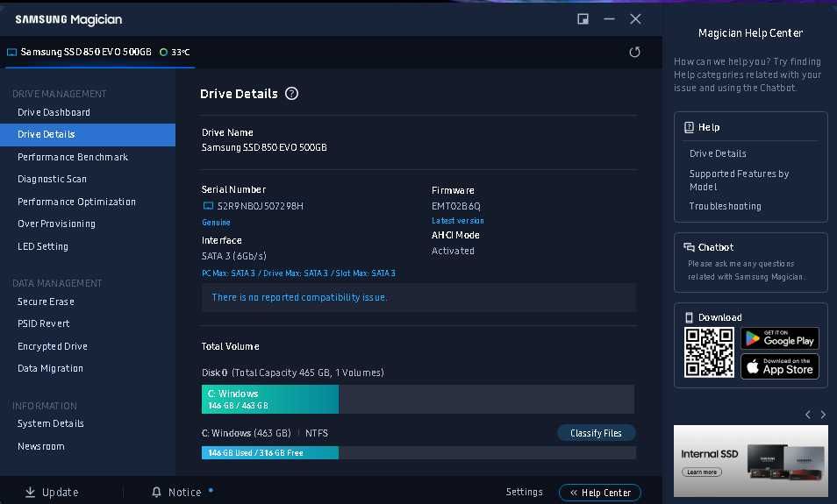Click the refresh icon in drive bar
837x504 pixels.
(634, 52)
